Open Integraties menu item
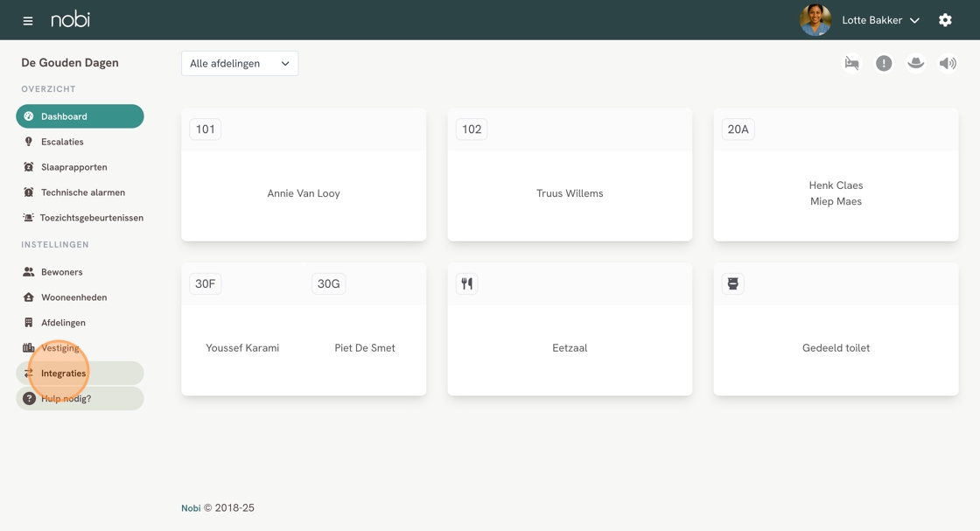 [x=64, y=374]
